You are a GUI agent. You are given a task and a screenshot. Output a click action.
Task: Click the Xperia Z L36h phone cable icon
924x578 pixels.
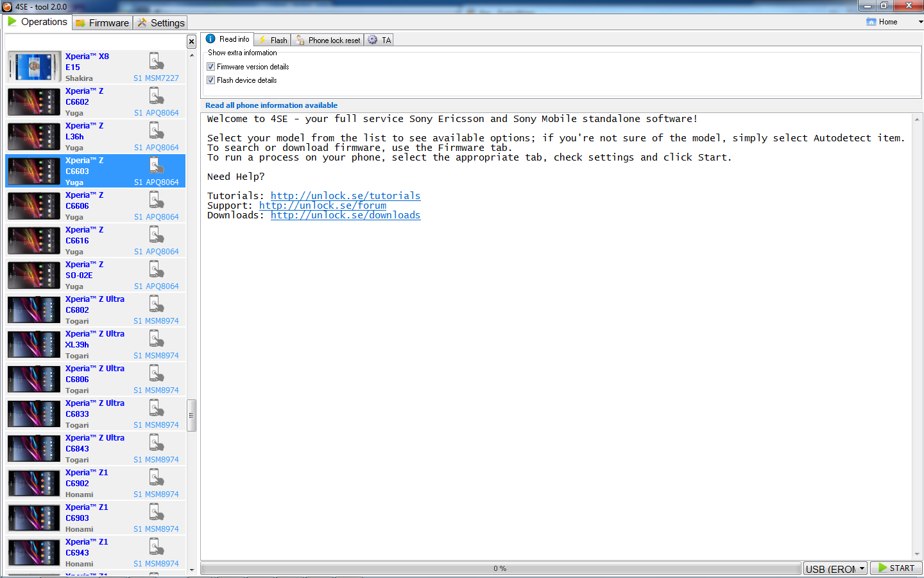(157, 130)
